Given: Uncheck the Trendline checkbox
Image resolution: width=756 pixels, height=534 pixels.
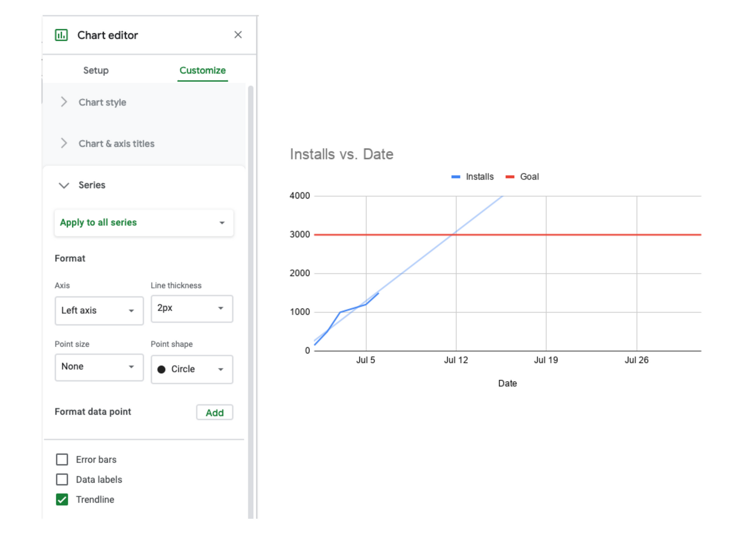Looking at the screenshot, I should click(62, 499).
